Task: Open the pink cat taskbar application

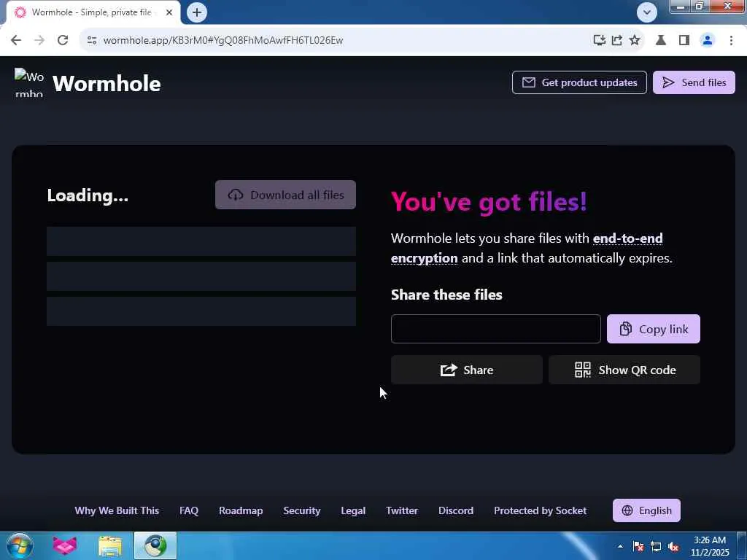Action: click(x=65, y=545)
